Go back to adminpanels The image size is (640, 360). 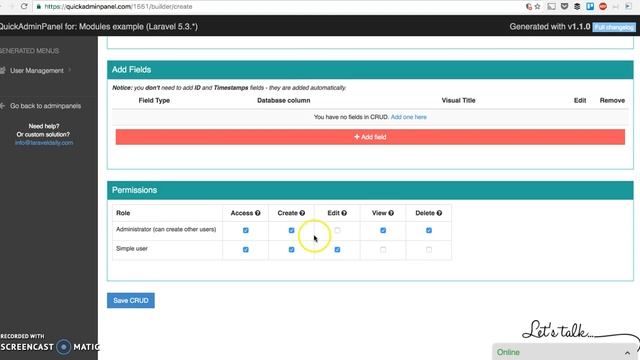(x=45, y=106)
